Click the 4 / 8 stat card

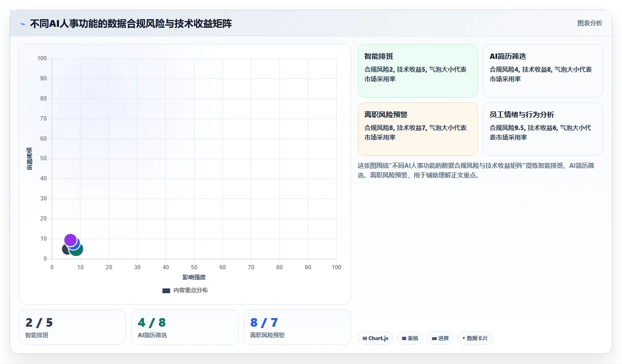pos(185,327)
